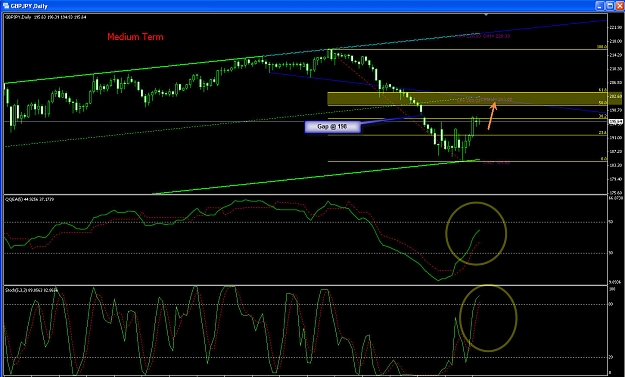
Task: Minimize the GBPJPY,Daily chart window
Action: click(x=600, y=6)
